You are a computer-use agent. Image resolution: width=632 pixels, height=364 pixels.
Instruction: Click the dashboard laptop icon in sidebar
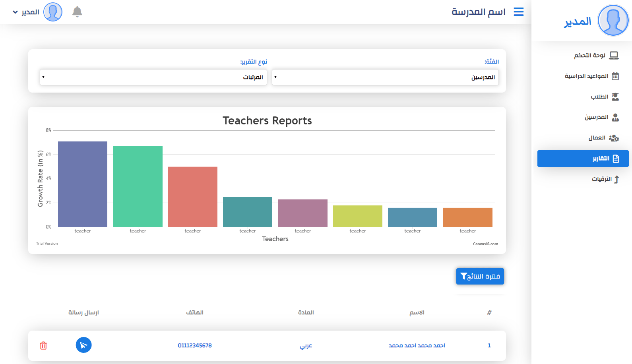614,55
